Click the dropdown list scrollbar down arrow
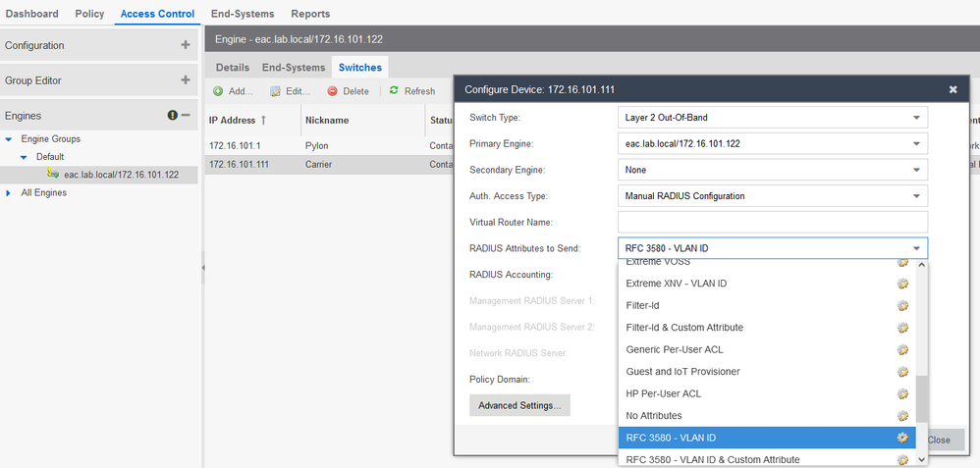This screenshot has width=980, height=468. pos(921,458)
